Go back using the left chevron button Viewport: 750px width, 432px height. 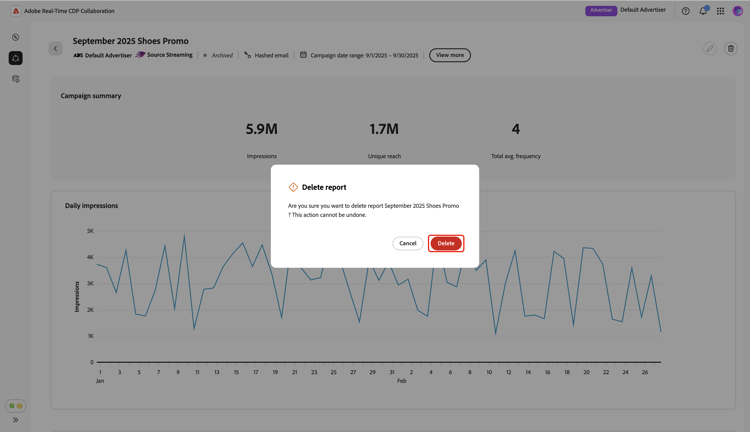[x=55, y=48]
